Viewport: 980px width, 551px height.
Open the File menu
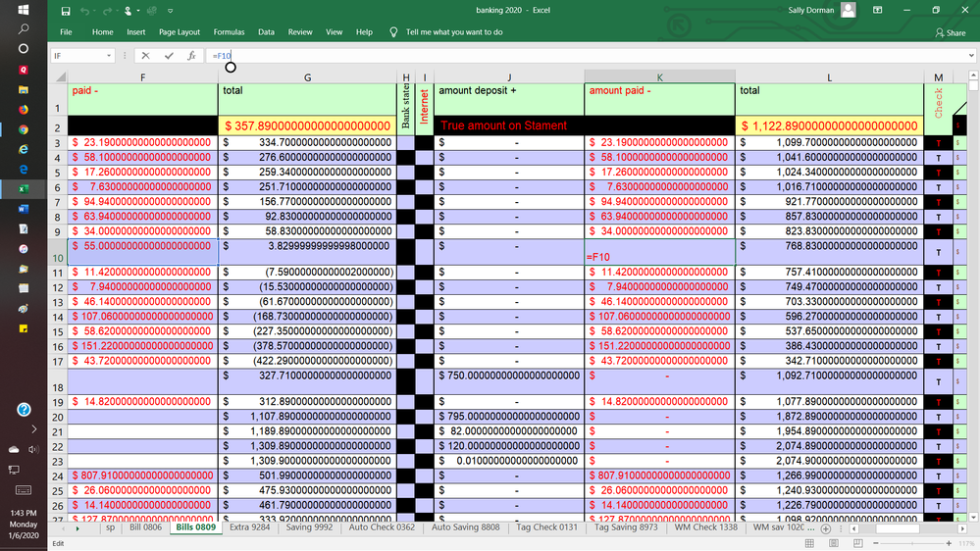click(x=67, y=31)
